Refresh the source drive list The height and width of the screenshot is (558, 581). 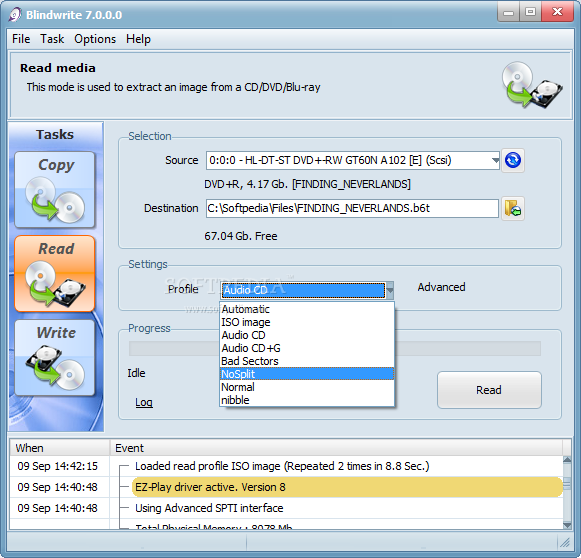pyautogui.click(x=513, y=160)
